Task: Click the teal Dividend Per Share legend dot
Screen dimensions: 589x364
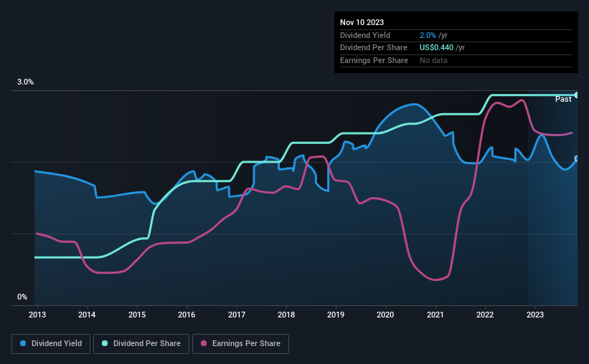Action: 105,343
